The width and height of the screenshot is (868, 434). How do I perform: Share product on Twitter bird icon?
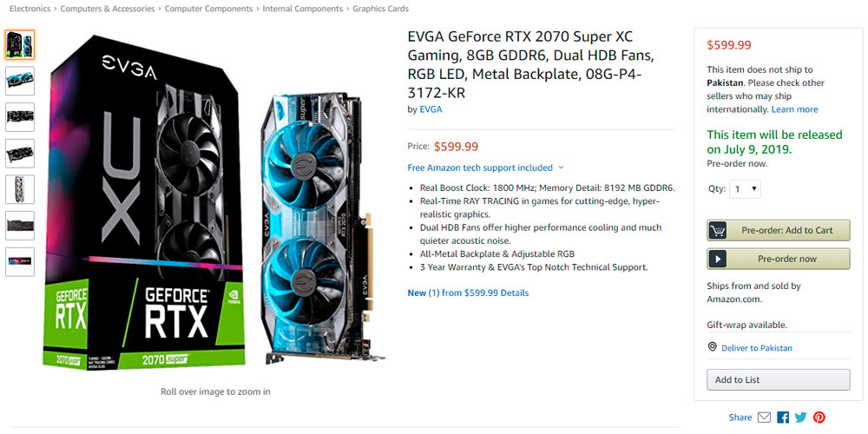(x=800, y=418)
